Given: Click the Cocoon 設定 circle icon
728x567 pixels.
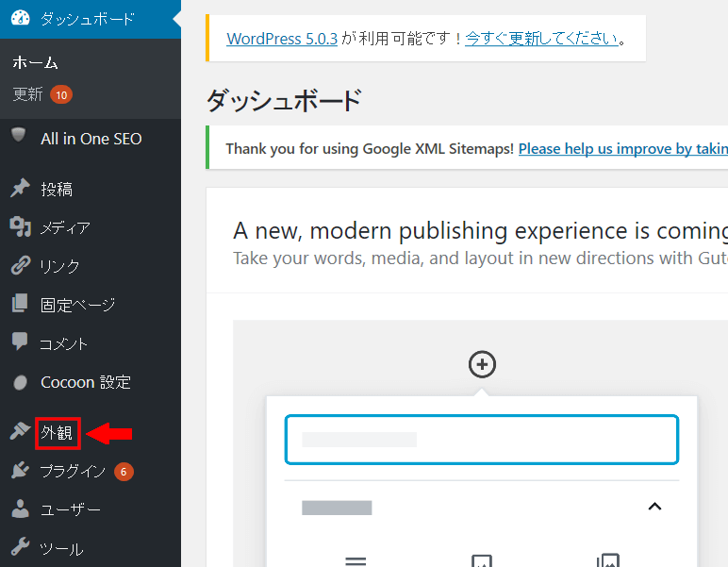Looking at the screenshot, I should (20, 382).
